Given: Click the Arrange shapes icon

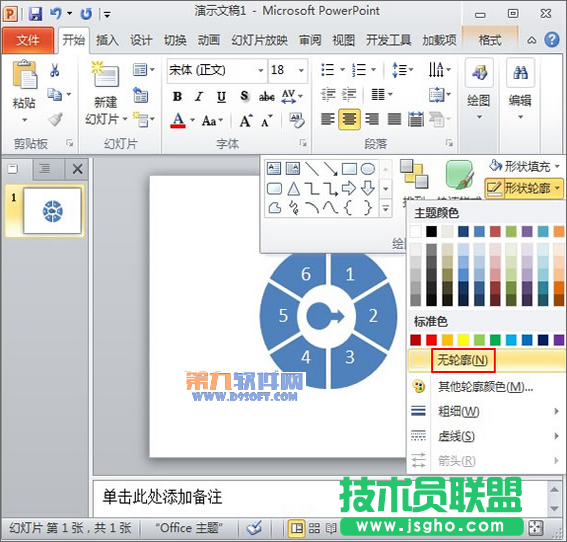Looking at the screenshot, I should [x=414, y=175].
